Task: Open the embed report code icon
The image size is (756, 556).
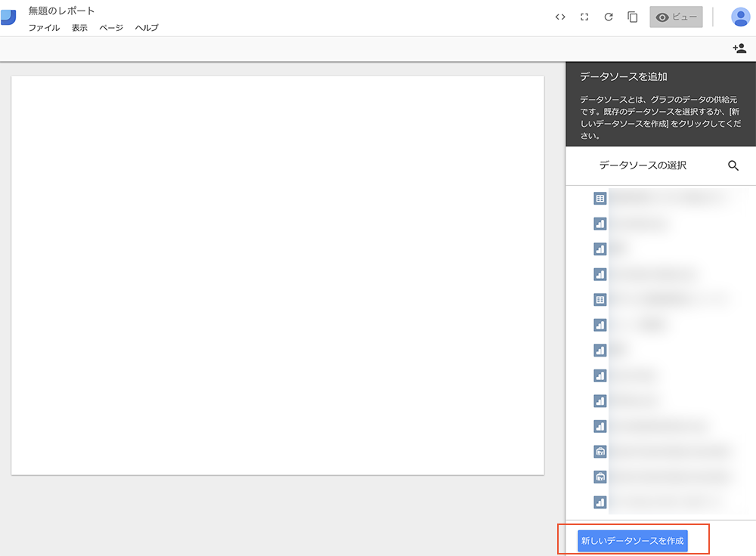Action: 559,17
